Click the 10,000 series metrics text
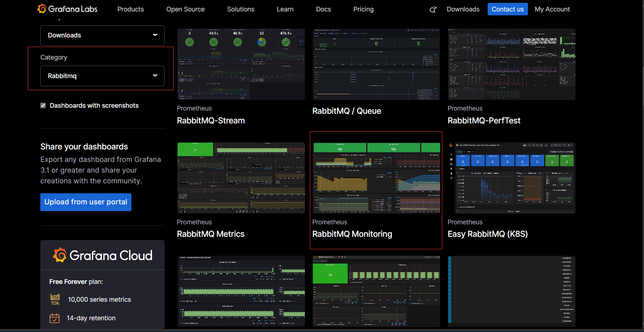Image resolution: width=644 pixels, height=332 pixels. point(100,300)
